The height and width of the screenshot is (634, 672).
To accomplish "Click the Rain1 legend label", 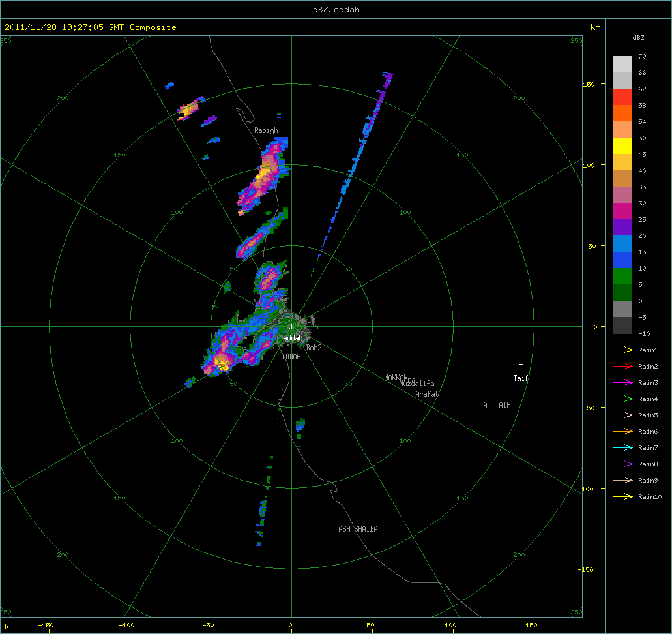I will tap(648, 350).
